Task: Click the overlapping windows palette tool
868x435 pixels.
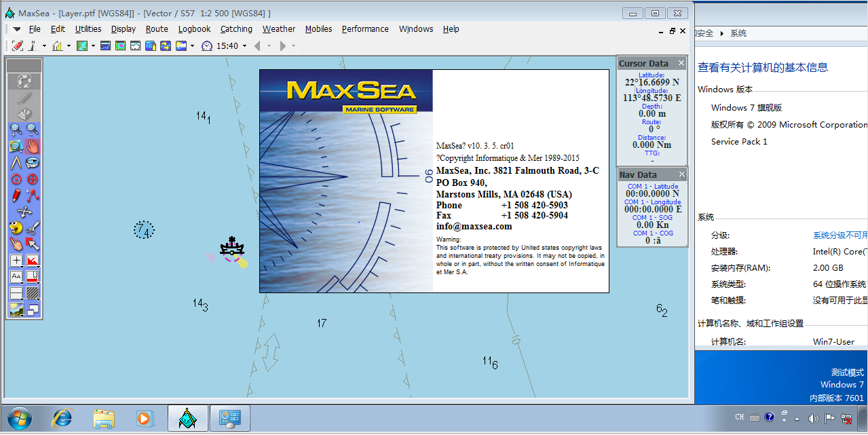Action: [x=33, y=309]
